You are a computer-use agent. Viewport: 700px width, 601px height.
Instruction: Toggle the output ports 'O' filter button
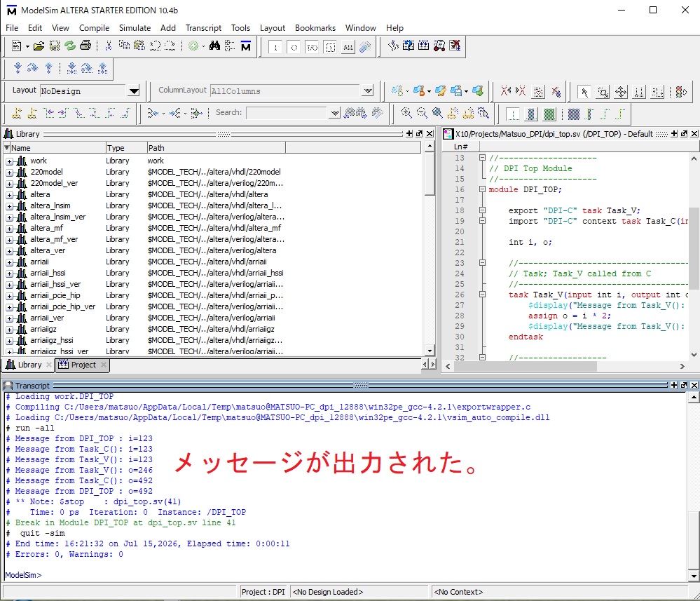294,47
